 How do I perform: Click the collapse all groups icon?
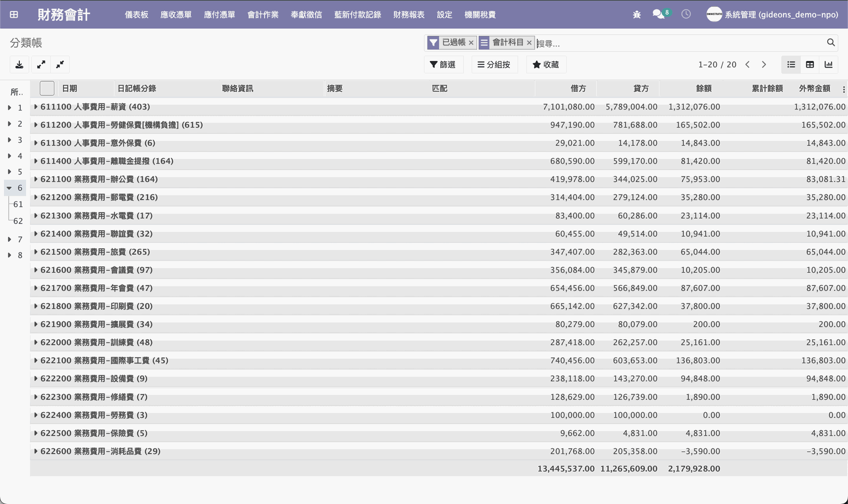[60, 64]
